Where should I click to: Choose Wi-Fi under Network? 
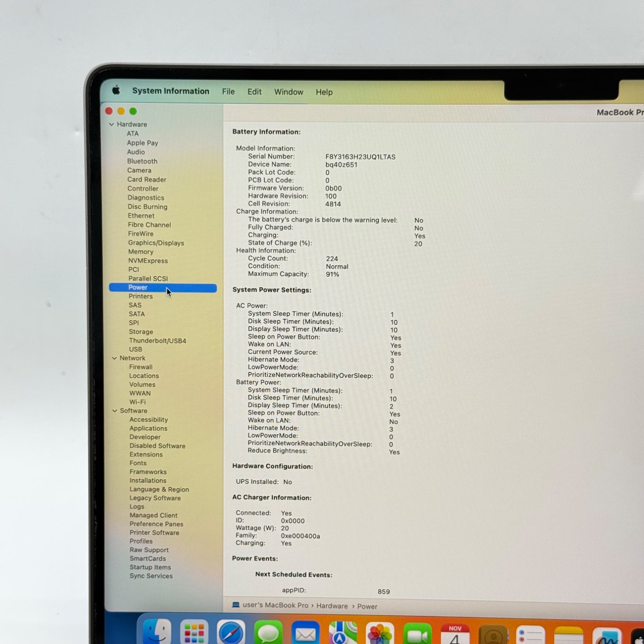(137, 402)
